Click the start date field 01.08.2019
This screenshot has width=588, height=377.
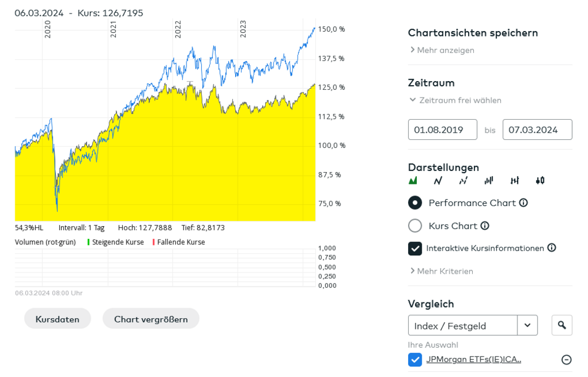(x=442, y=130)
